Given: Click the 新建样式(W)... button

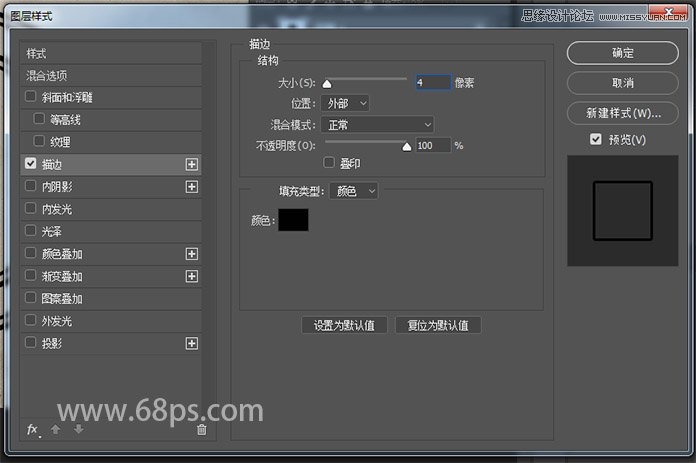Looking at the screenshot, I should point(622,113).
